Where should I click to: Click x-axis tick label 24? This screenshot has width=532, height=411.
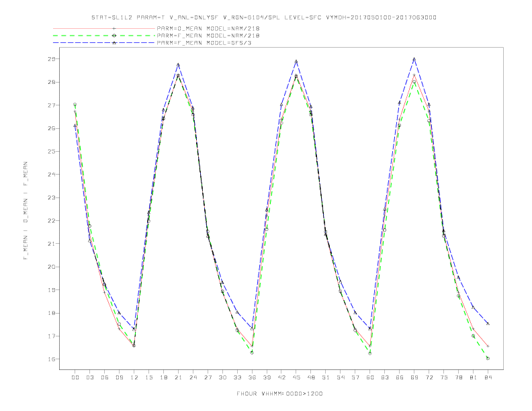click(193, 377)
